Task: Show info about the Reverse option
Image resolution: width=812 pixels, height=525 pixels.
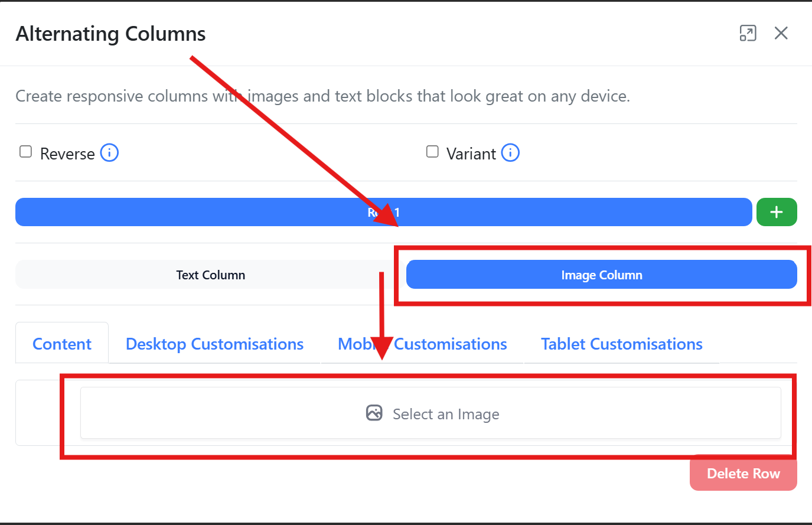Action: [x=109, y=153]
